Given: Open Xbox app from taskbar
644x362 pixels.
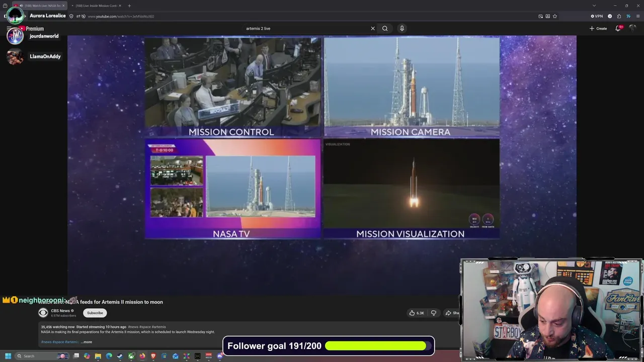Looking at the screenshot, I should (131, 356).
